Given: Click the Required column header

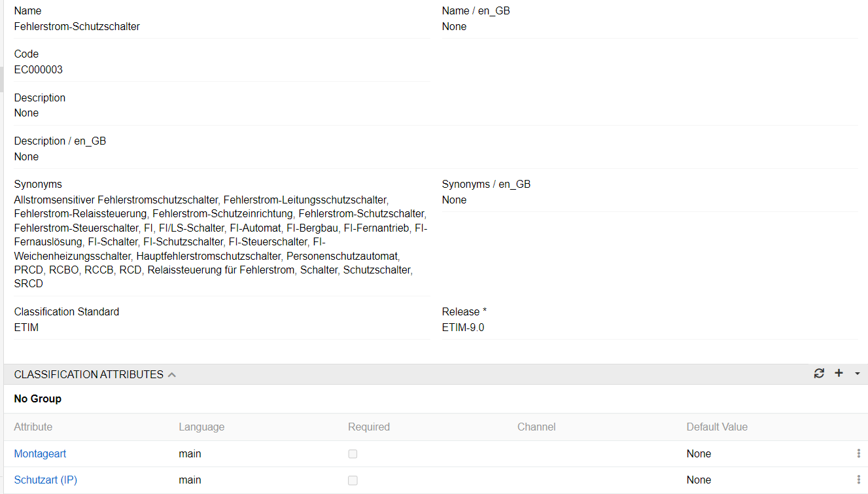Looking at the screenshot, I should pos(369,427).
